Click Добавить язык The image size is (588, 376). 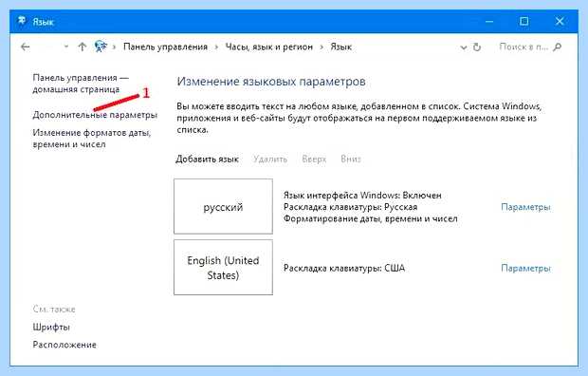click(x=207, y=160)
